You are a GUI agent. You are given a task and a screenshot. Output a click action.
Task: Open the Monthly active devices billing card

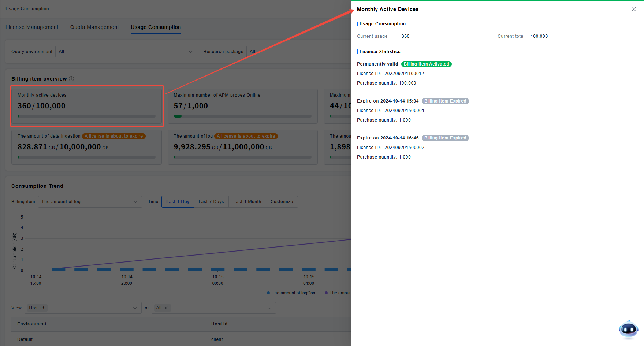[x=87, y=106]
